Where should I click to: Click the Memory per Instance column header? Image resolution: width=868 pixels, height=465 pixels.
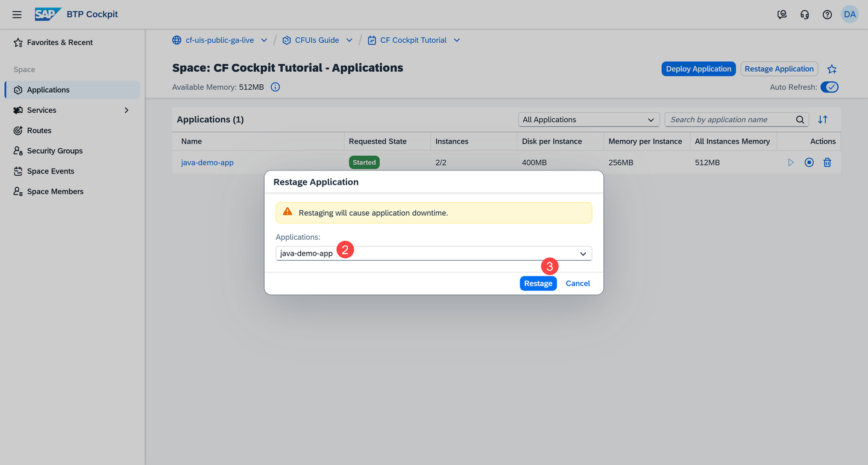[646, 142]
